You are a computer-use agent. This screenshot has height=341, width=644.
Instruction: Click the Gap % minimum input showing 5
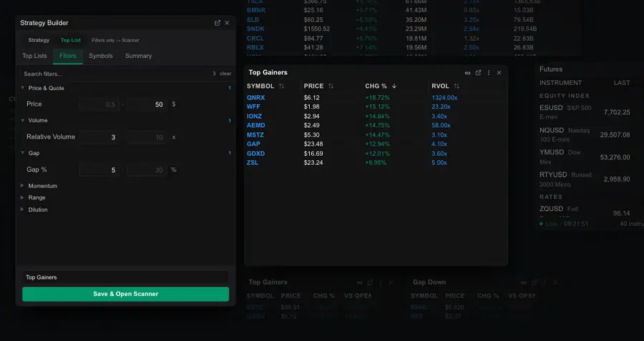[x=99, y=170]
